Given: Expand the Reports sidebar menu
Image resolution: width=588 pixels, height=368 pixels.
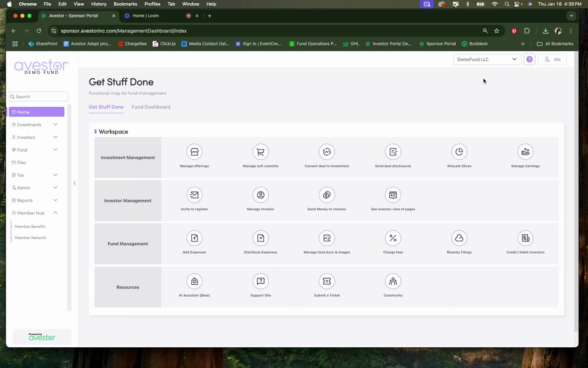Looking at the screenshot, I should [x=36, y=201].
